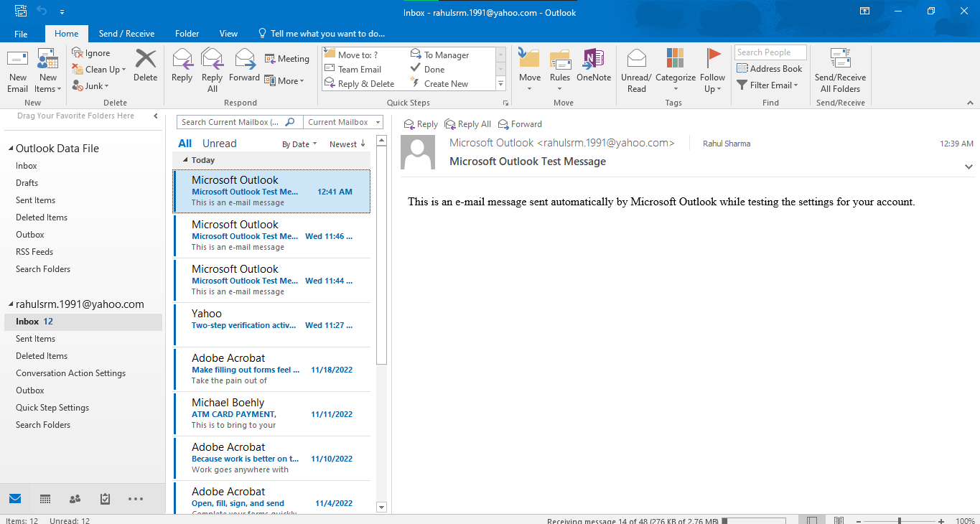This screenshot has width=980, height=524.
Task: Open the More respond options dropdown
Action: coord(284,81)
